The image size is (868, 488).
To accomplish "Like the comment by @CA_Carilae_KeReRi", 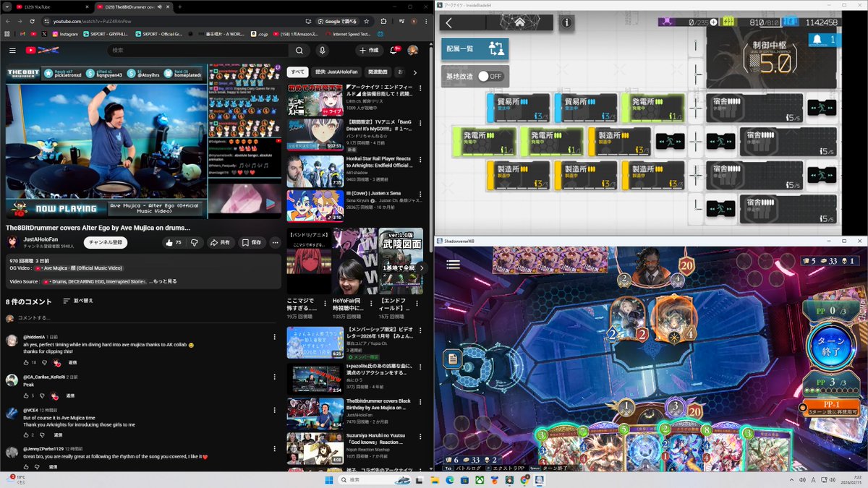I will click(x=25, y=395).
